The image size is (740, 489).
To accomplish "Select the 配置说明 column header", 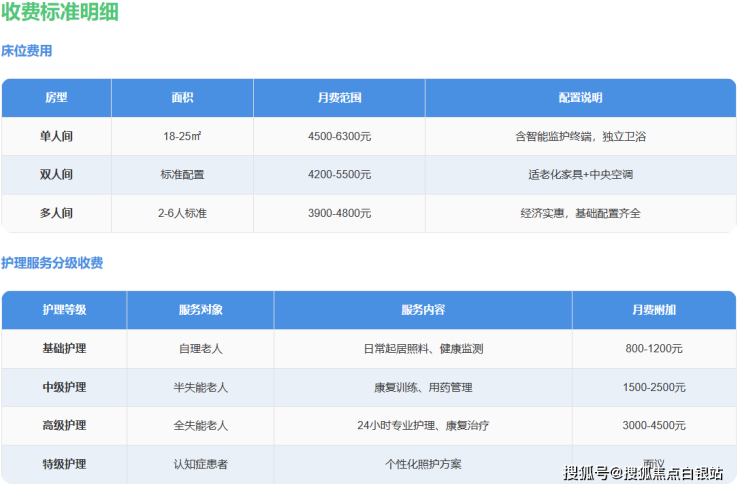I will click(x=580, y=98).
